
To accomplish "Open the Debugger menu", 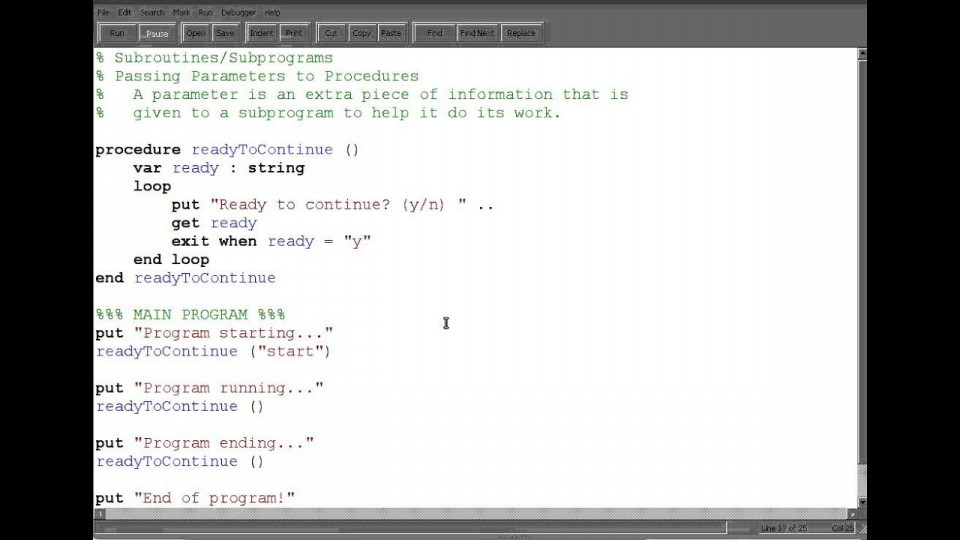I will point(238,12).
